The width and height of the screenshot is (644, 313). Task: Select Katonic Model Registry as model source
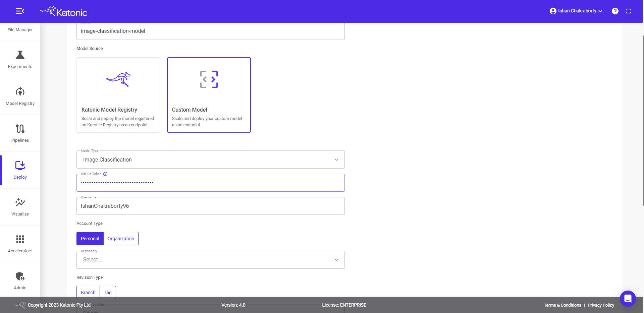[118, 95]
